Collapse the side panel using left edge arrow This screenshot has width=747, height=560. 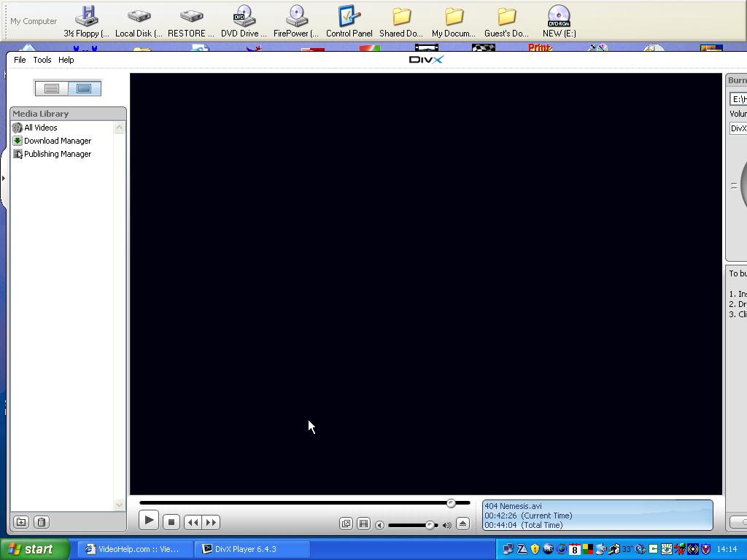pos(4,179)
